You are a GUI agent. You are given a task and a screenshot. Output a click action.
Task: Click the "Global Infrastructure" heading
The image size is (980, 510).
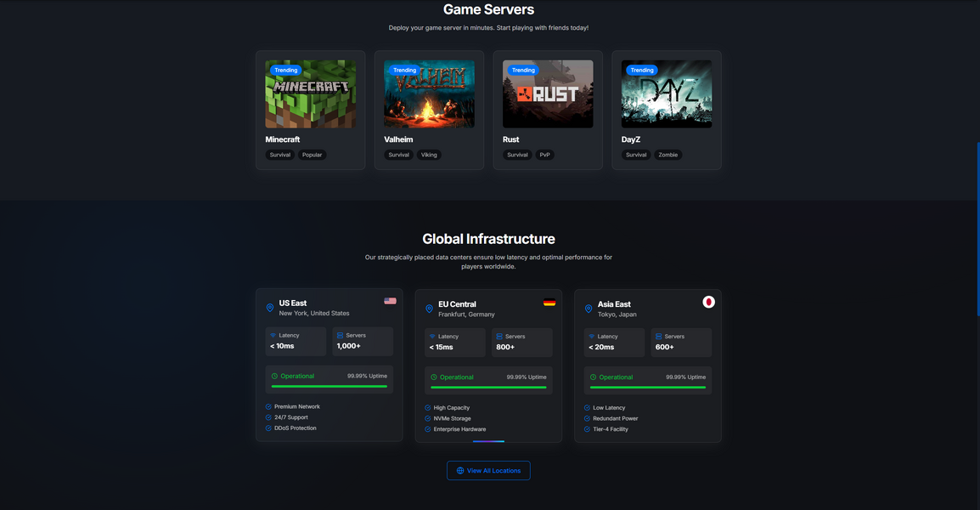[x=489, y=239]
